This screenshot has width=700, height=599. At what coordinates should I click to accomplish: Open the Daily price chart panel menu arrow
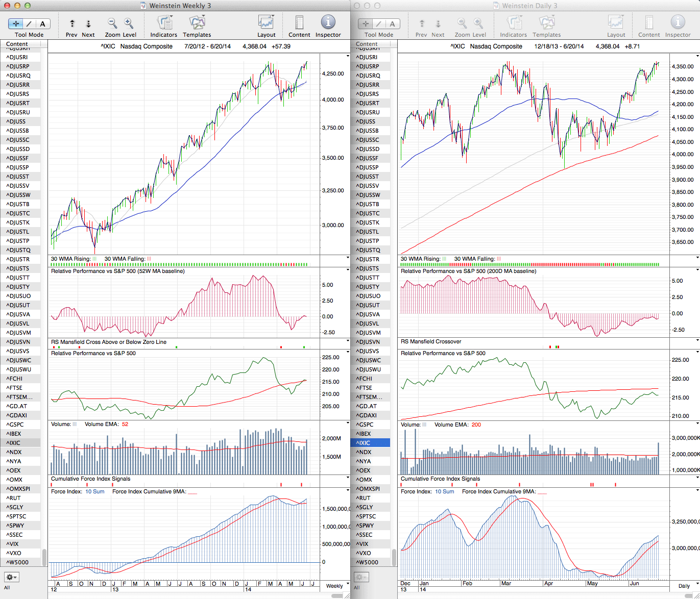697,56
